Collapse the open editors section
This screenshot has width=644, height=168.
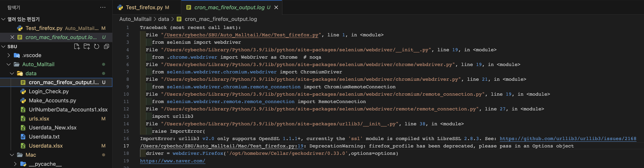[x=3, y=19]
